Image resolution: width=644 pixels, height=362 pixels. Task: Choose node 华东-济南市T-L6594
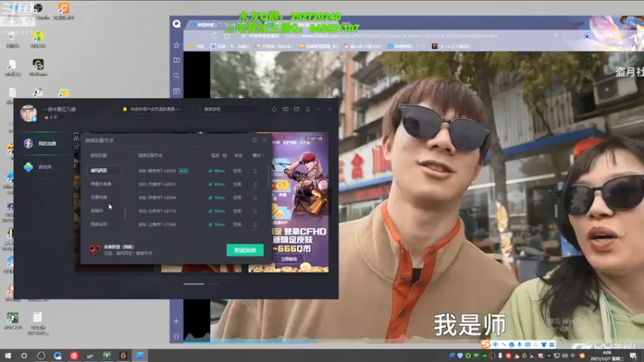click(157, 197)
